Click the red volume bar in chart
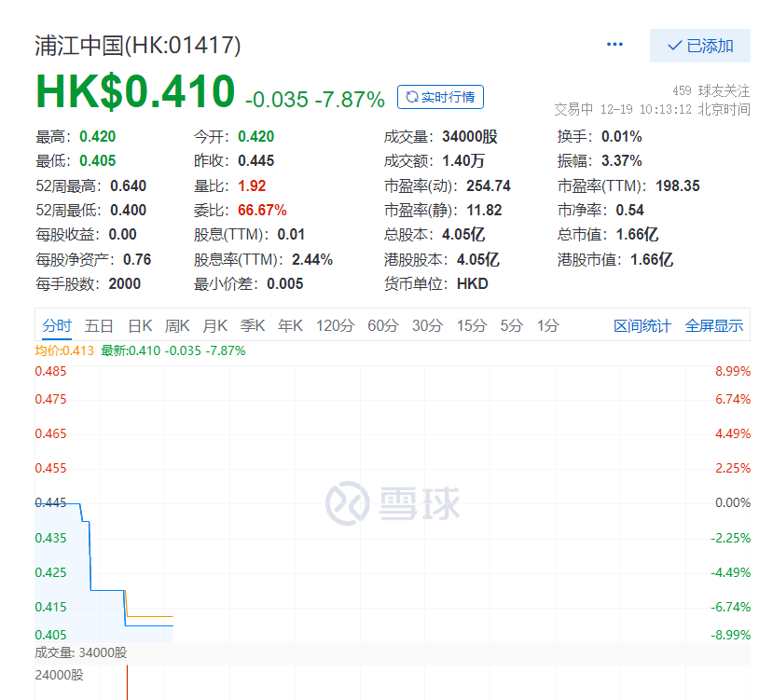773x700 pixels. (126, 682)
